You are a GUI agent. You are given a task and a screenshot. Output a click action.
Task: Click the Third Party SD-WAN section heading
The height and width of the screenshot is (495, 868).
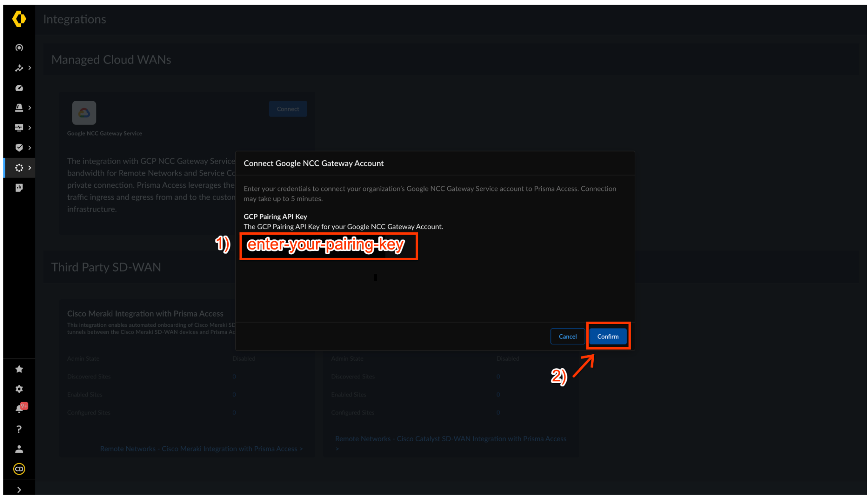(106, 267)
